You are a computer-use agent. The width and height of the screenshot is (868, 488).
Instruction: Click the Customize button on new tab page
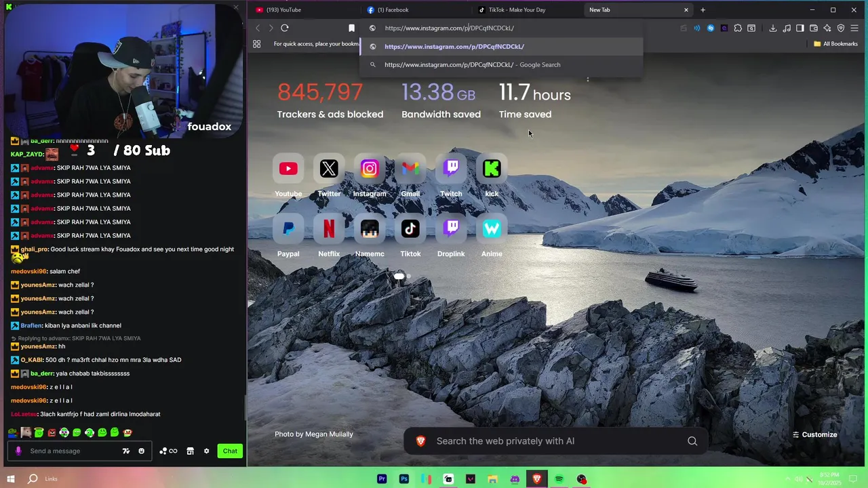[x=814, y=434]
